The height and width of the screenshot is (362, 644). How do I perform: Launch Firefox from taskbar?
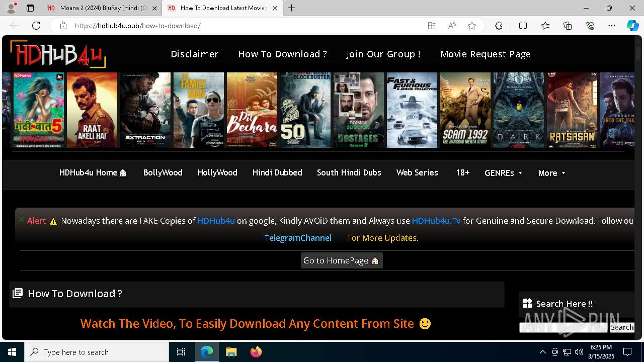click(256, 352)
